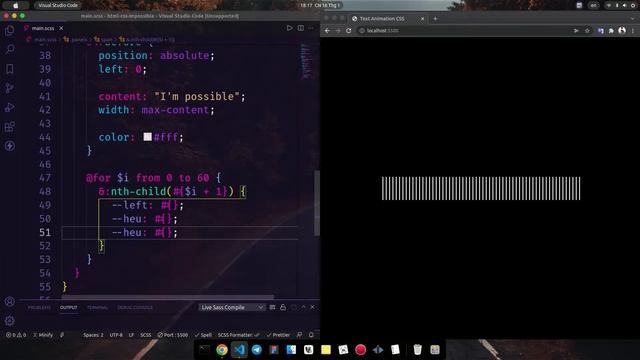Image resolution: width=640 pixels, height=360 pixels.
Task: Open the Chrome Extensions puzzle icon
Action: [x=611, y=31]
